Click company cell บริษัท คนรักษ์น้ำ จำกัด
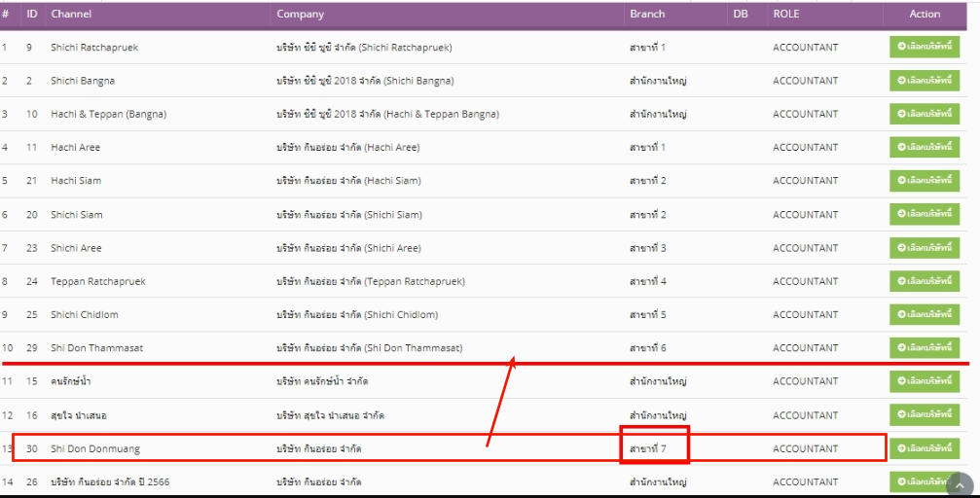Viewport: 980px width, 498px height. point(322,381)
